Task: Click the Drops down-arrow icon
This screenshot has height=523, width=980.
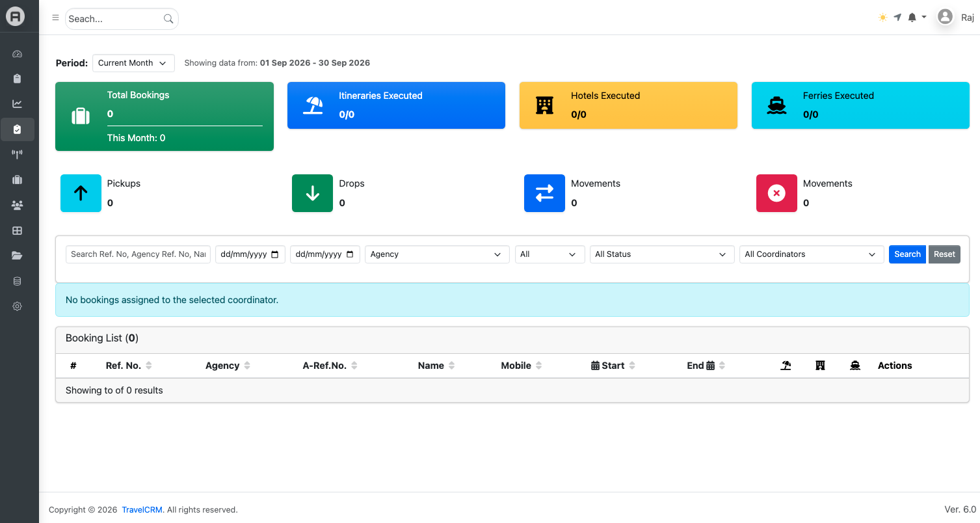Action: [313, 193]
